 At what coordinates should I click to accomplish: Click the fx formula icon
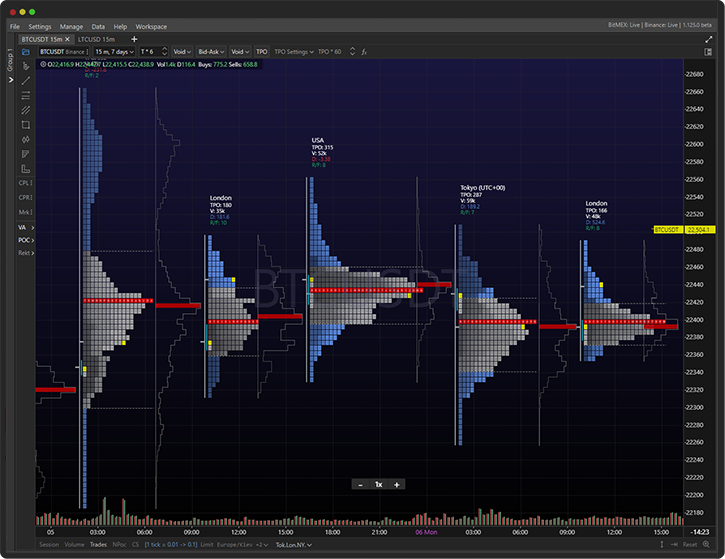364,52
